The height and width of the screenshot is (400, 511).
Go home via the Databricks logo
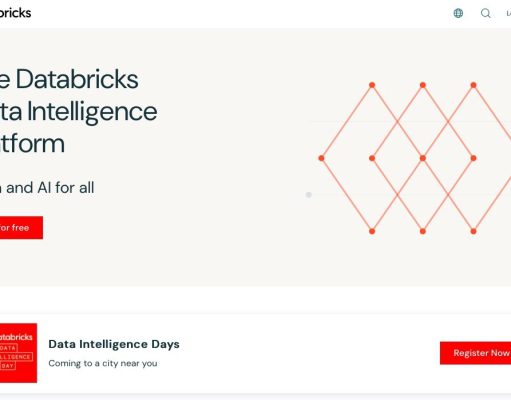(x=15, y=13)
